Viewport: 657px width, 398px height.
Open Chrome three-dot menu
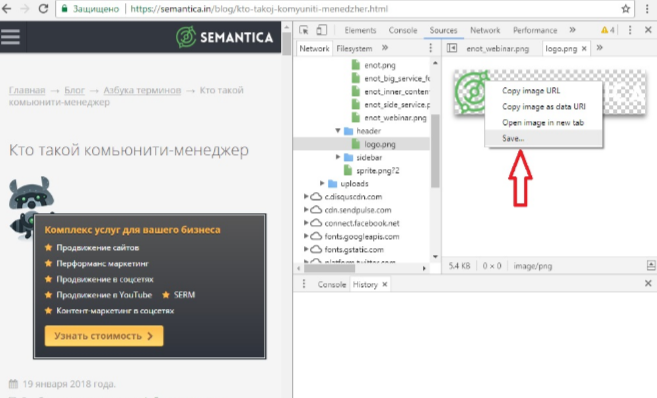point(647,9)
